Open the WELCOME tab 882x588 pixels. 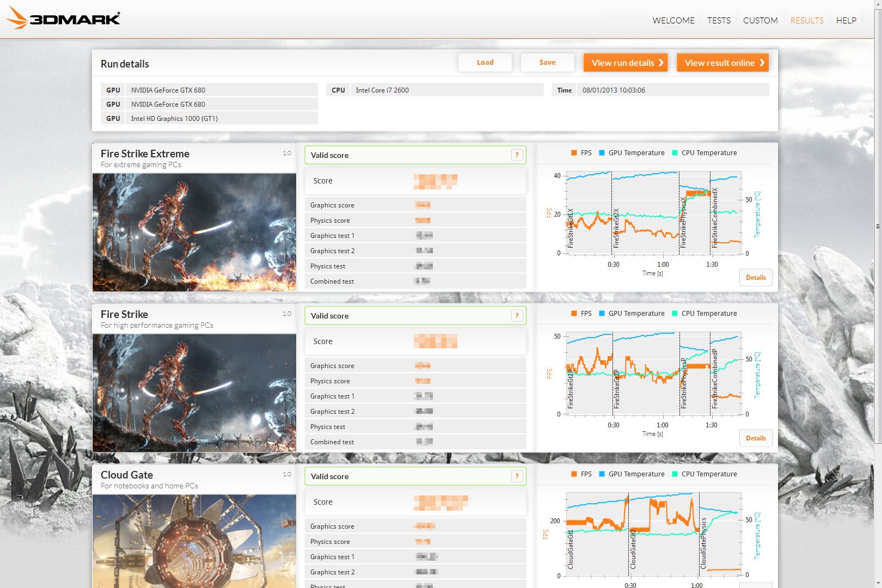pos(673,21)
